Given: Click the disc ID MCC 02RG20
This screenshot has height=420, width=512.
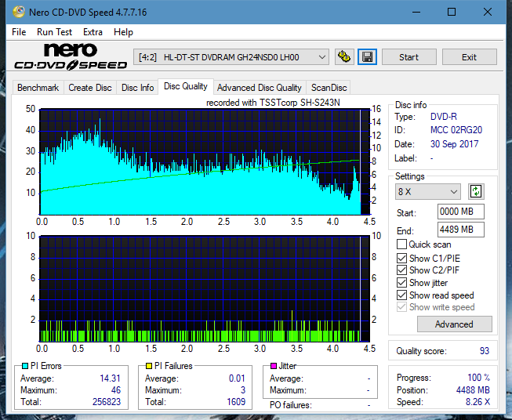Looking at the screenshot, I should coord(456,130).
